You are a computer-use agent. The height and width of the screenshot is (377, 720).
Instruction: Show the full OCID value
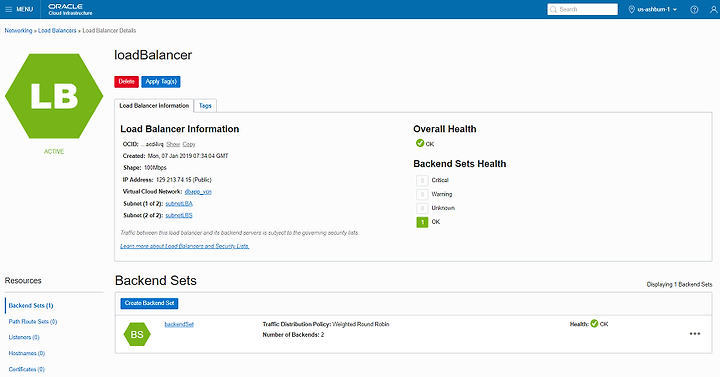(x=173, y=144)
